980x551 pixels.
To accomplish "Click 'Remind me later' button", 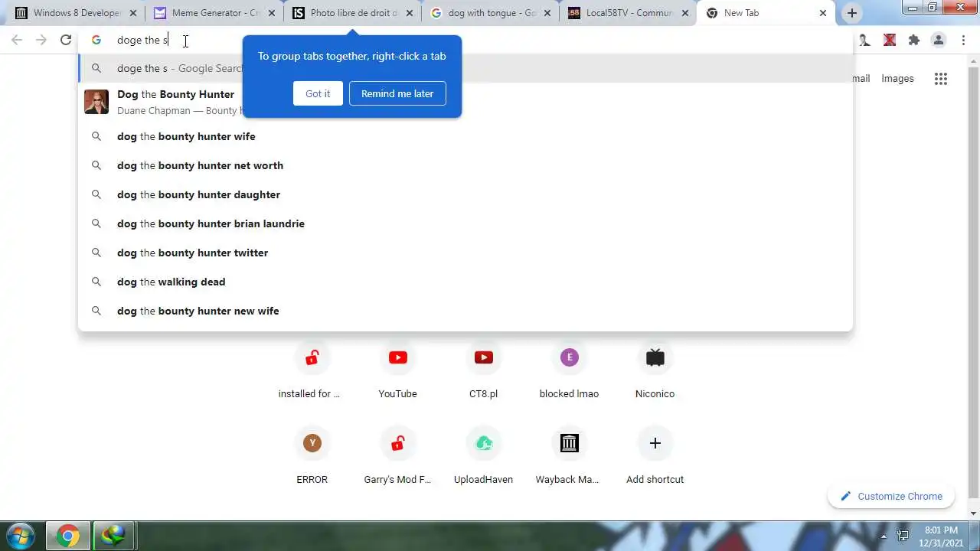I will click(x=397, y=93).
